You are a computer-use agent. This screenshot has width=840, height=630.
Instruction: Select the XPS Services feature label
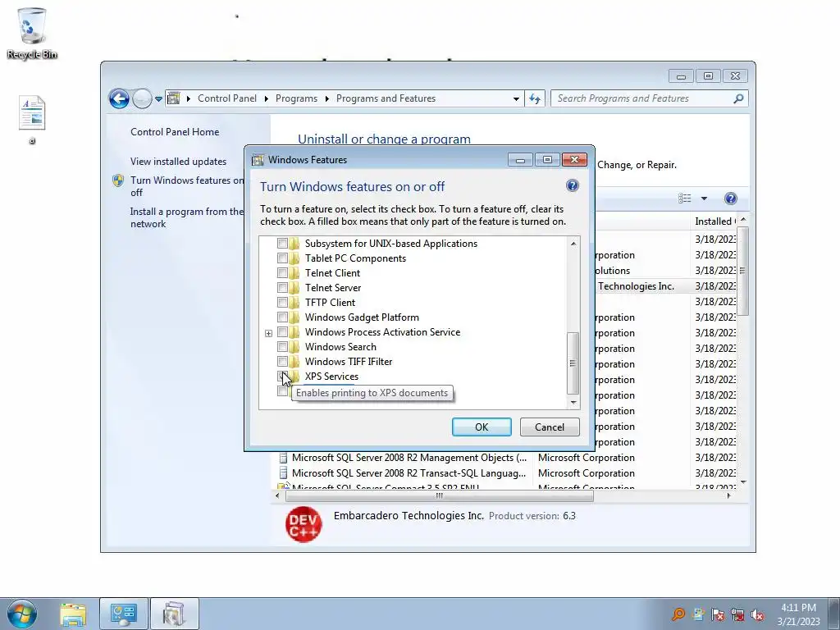tap(331, 377)
